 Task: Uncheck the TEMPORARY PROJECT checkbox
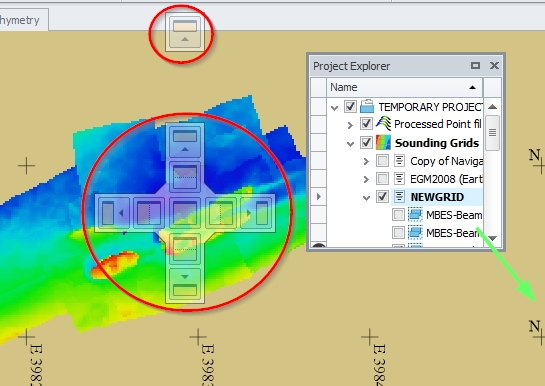[350, 106]
